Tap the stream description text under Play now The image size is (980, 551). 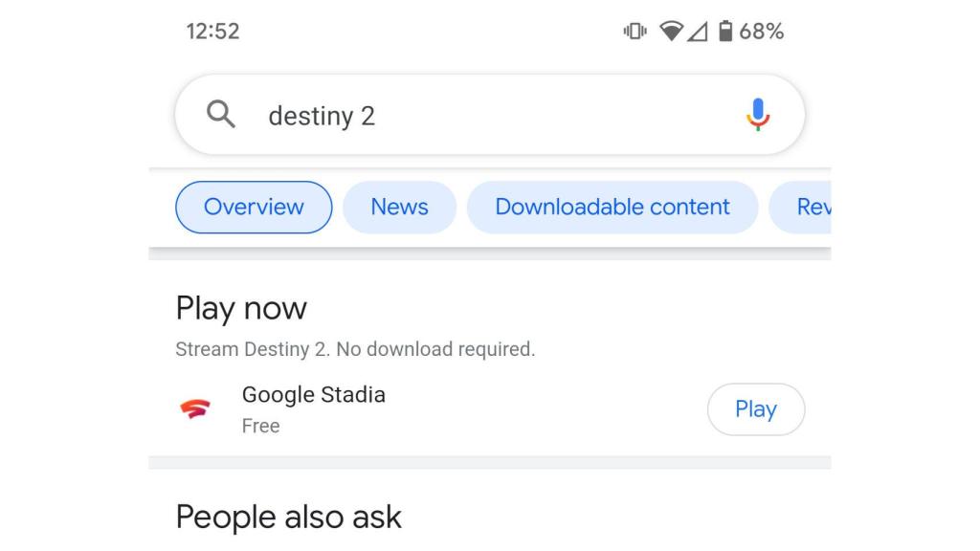point(356,349)
